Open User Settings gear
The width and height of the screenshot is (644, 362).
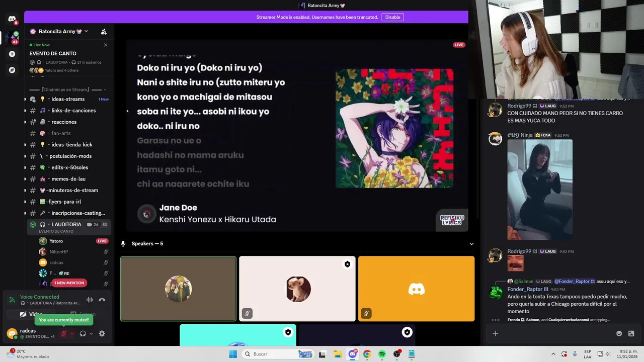coord(102,334)
